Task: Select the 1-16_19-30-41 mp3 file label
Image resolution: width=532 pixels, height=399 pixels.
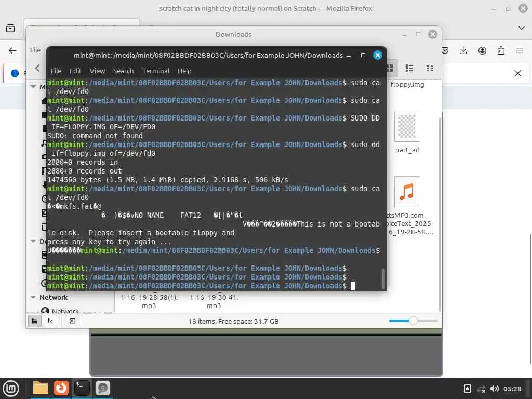Action: pos(214,301)
